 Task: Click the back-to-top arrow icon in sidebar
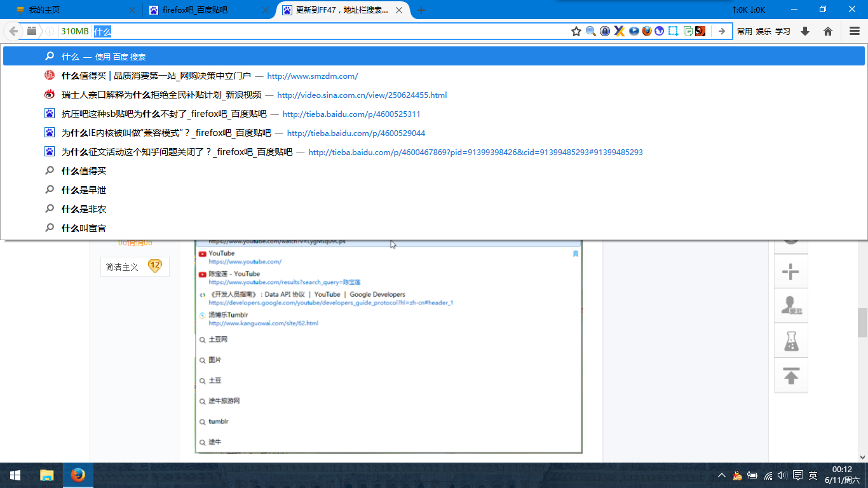point(790,375)
